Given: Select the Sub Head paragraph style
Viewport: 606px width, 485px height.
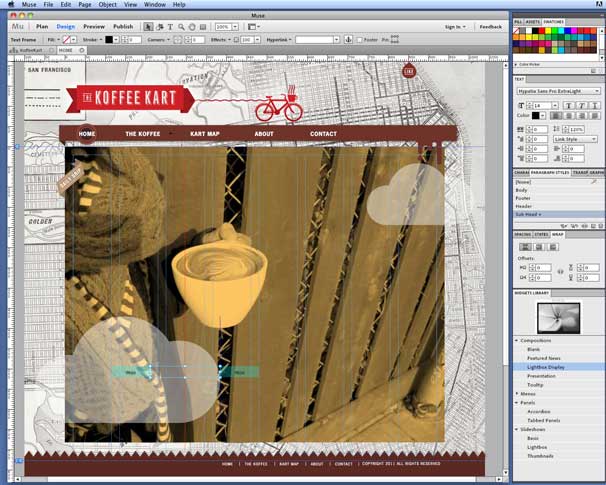Looking at the screenshot, I should pos(558,214).
